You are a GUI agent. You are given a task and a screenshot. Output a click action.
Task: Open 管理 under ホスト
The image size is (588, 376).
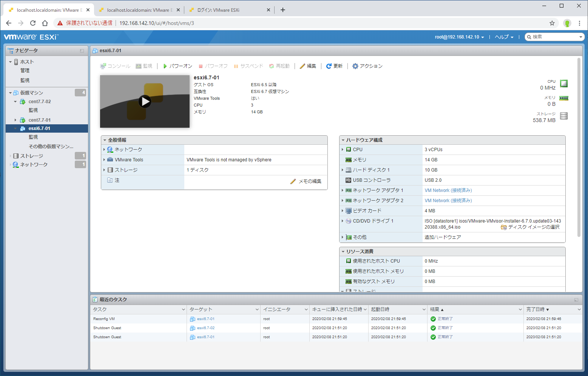coord(25,71)
